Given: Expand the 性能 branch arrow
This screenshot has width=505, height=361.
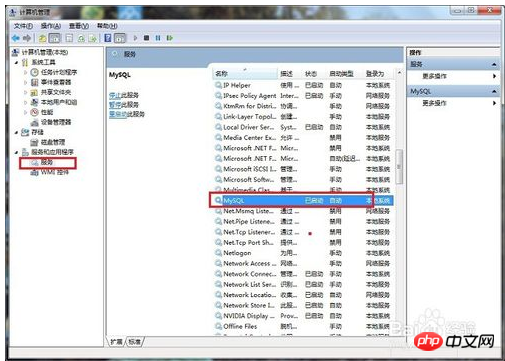Looking at the screenshot, I should point(26,112).
